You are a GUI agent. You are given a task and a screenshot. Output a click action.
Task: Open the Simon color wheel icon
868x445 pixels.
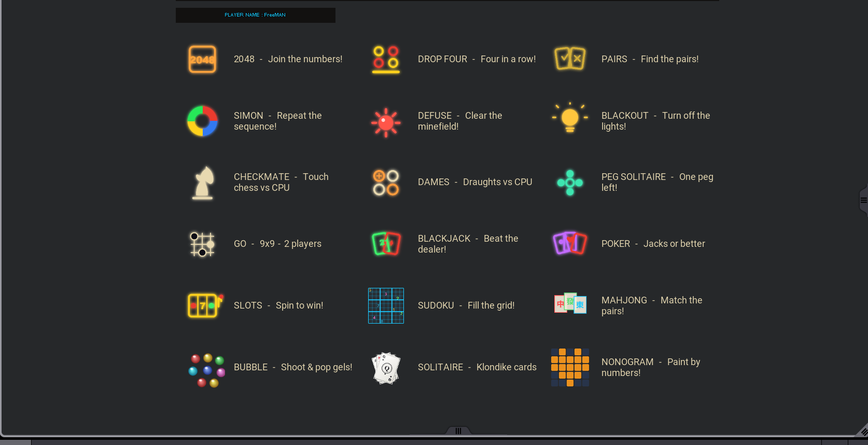202,121
